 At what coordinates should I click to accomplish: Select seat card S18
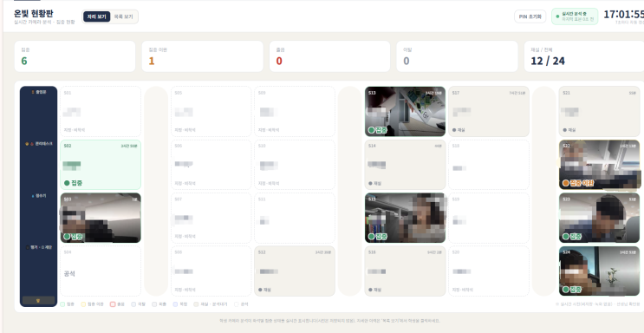pyautogui.click(x=489, y=165)
